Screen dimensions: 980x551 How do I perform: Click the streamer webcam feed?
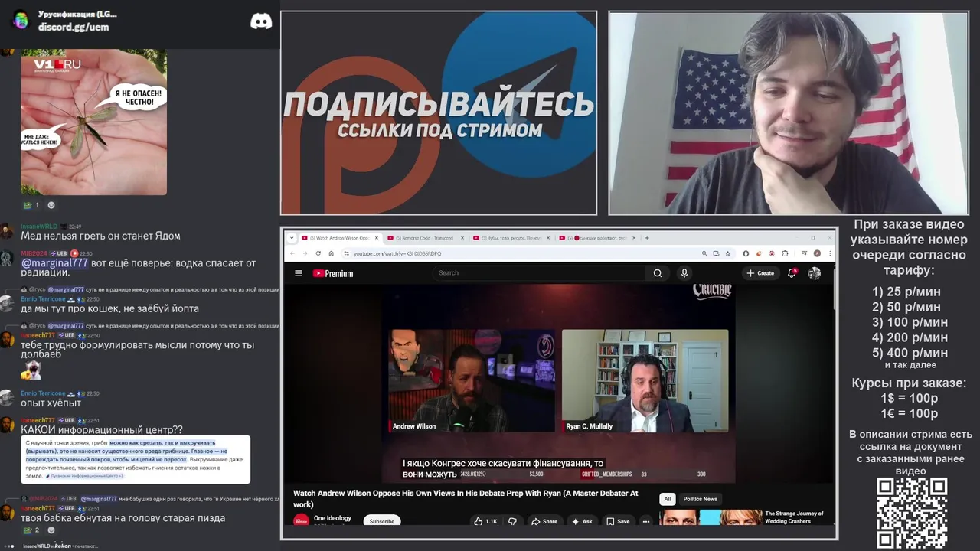pos(789,113)
